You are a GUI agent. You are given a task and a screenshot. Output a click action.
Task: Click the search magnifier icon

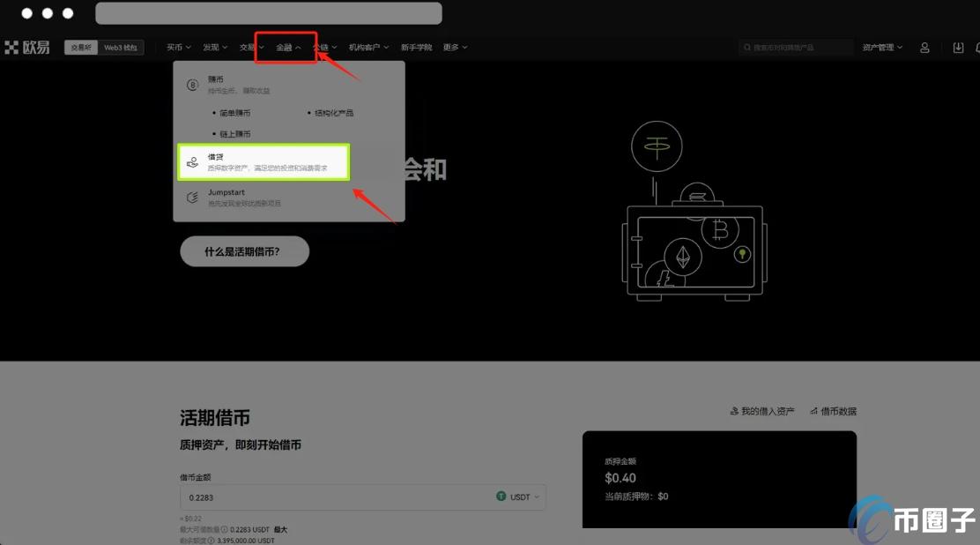[746, 48]
